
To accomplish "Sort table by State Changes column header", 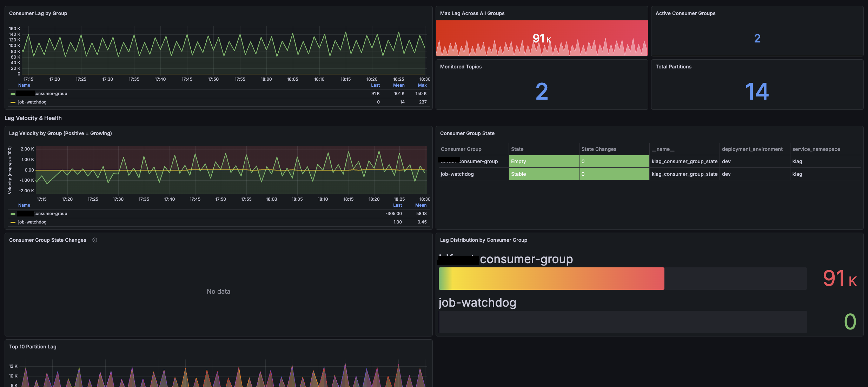I will coord(598,149).
